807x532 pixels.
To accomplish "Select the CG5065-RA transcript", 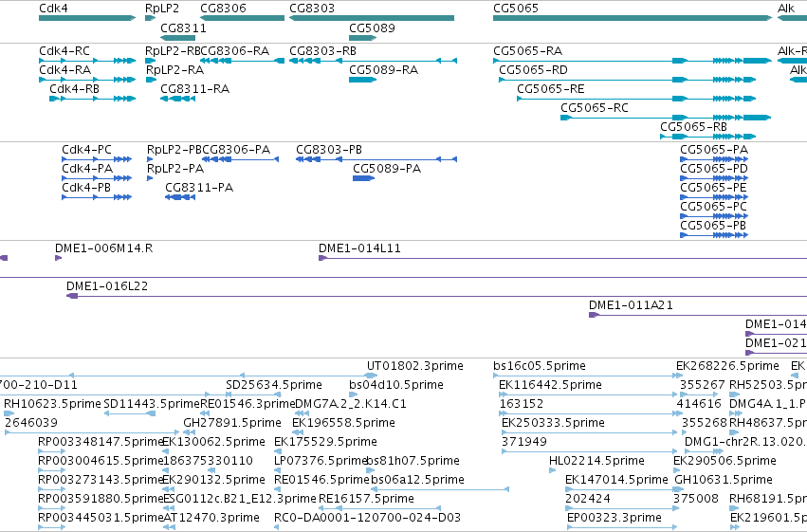I will point(632,61).
